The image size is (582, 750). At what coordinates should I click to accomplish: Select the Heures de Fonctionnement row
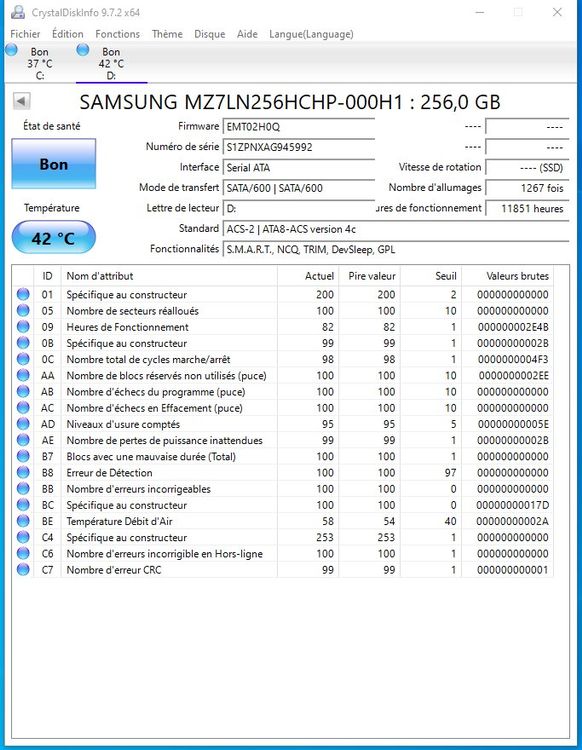[283, 327]
